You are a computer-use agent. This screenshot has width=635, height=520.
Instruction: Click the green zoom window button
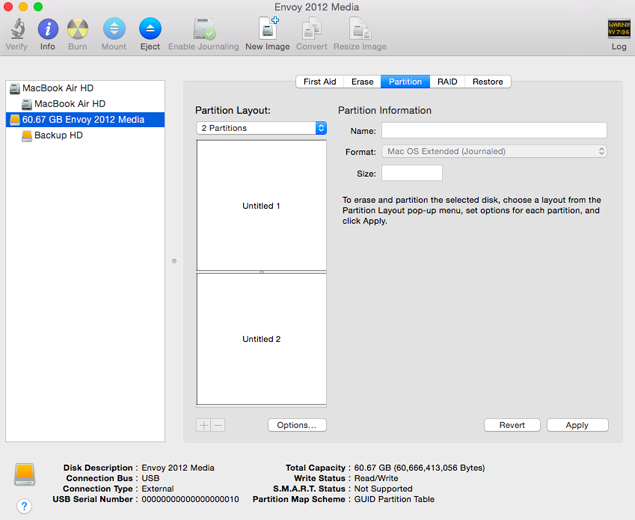click(38, 6)
